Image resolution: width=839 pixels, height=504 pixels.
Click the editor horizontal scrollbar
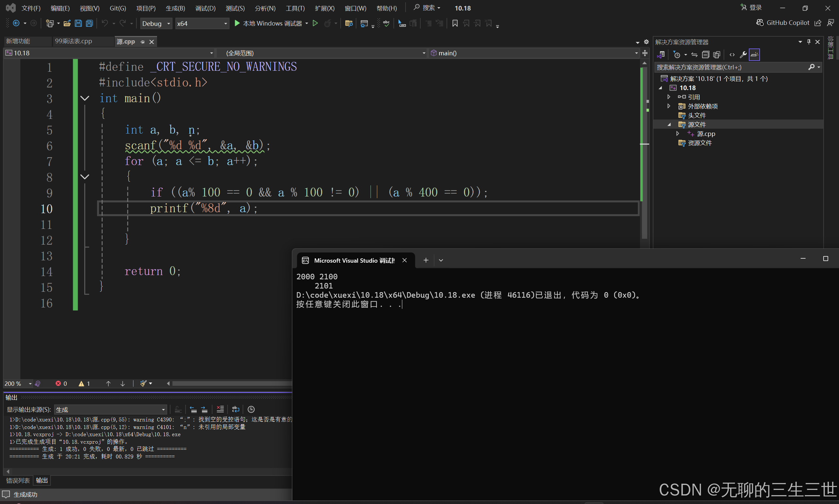pos(231,383)
